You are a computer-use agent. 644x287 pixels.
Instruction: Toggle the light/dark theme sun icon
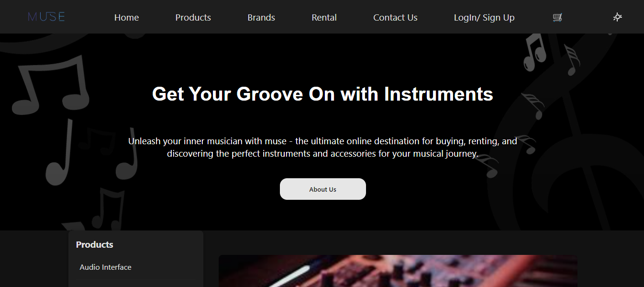coord(618,17)
